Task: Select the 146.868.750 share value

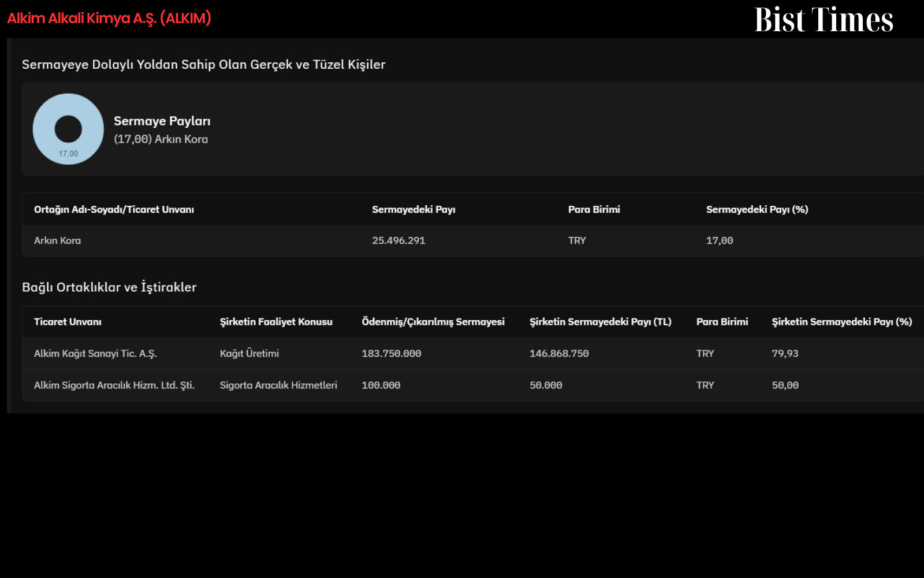Action: pyautogui.click(x=559, y=354)
